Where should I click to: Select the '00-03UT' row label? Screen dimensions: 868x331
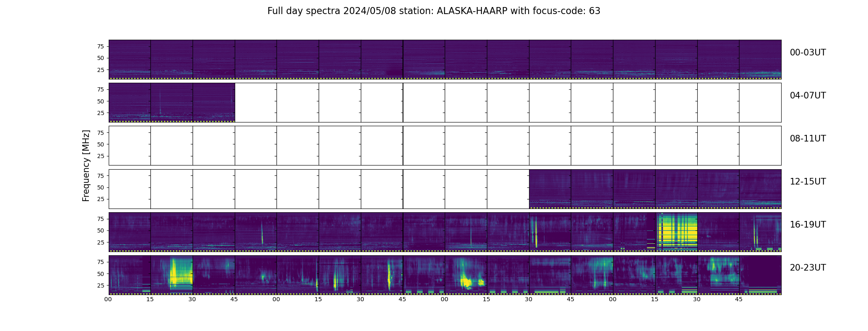[808, 53]
